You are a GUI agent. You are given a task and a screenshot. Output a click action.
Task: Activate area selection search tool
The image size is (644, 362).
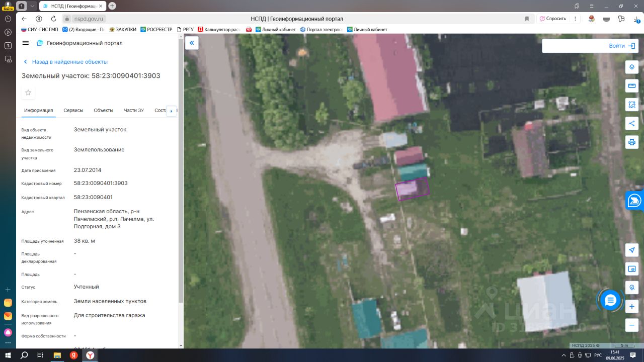coord(632,105)
